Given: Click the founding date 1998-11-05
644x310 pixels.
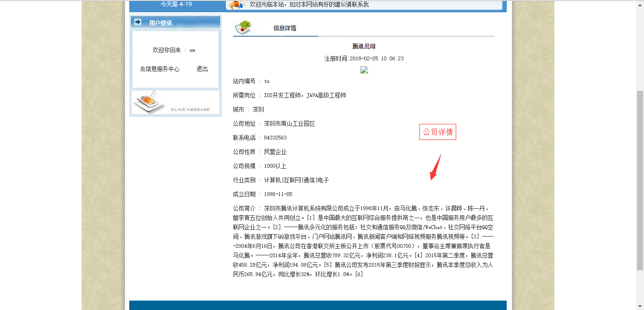Looking at the screenshot, I should (278, 195).
